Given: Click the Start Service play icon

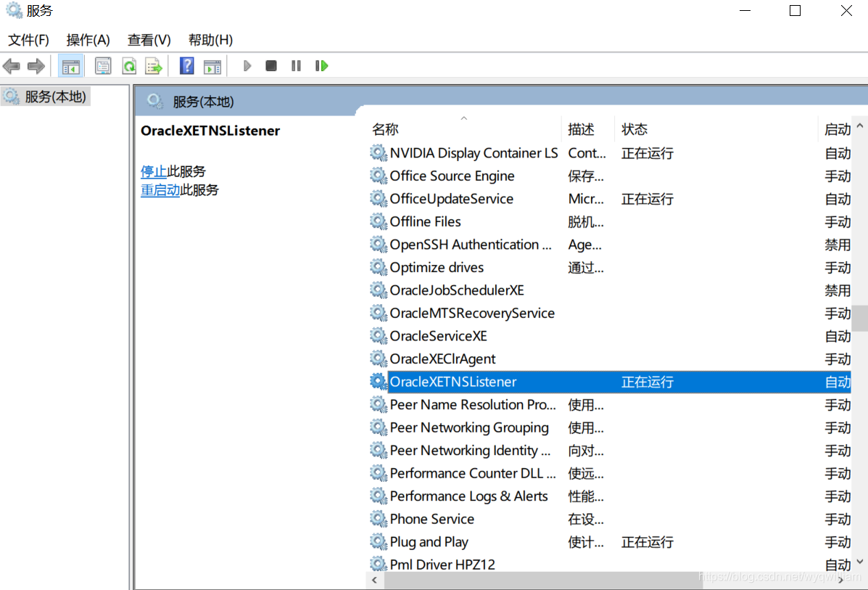Looking at the screenshot, I should (247, 66).
